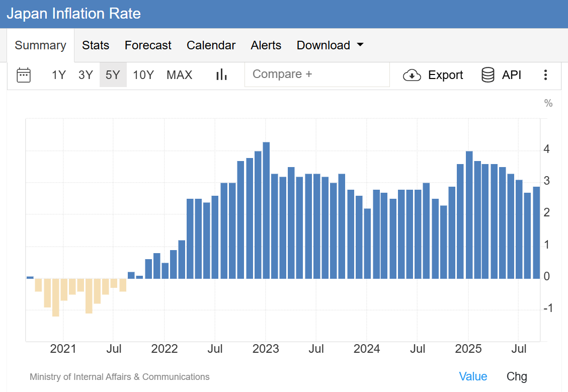
Task: Open the Alerts tab
Action: click(266, 45)
